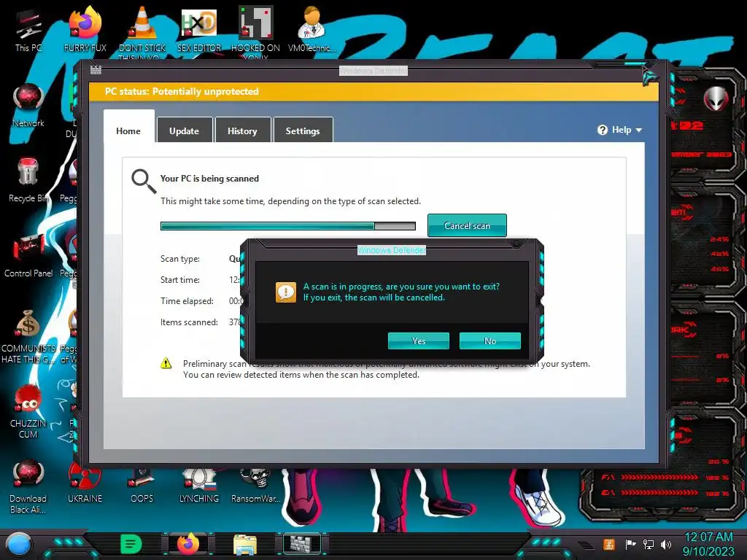Viewport: 747px width, 560px height.
Task: Click the Help question mark icon
Action: click(x=603, y=130)
